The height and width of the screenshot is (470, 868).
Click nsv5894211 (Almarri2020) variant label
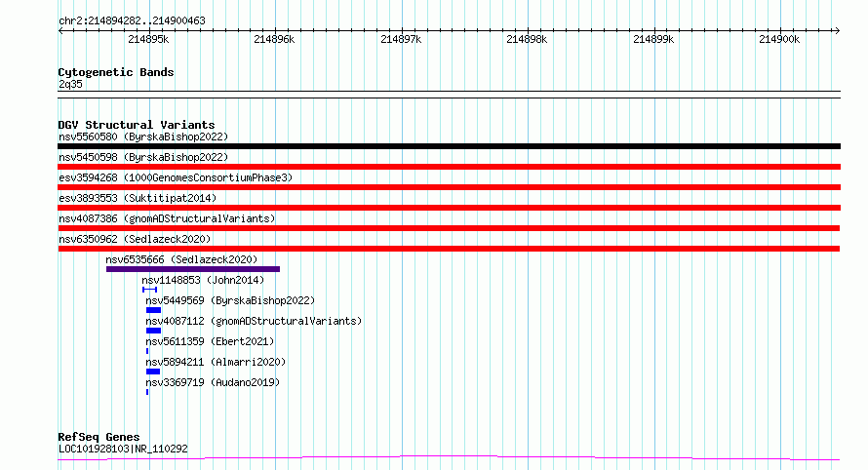pyautogui.click(x=216, y=362)
